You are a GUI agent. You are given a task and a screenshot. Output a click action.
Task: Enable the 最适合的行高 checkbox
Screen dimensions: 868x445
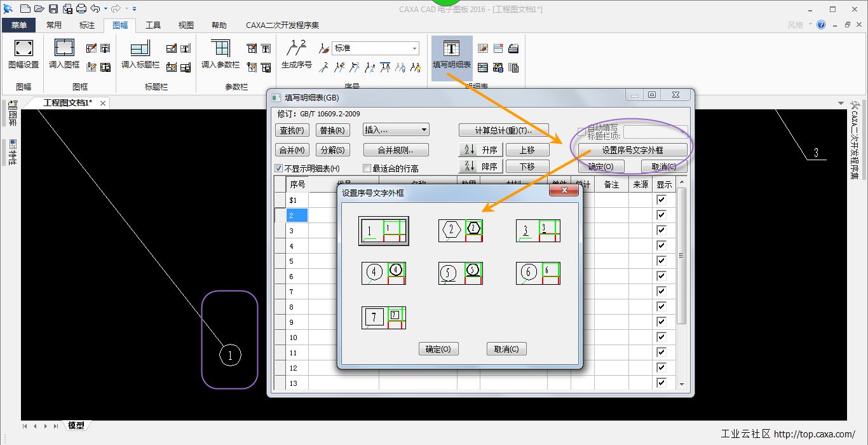[x=367, y=168]
